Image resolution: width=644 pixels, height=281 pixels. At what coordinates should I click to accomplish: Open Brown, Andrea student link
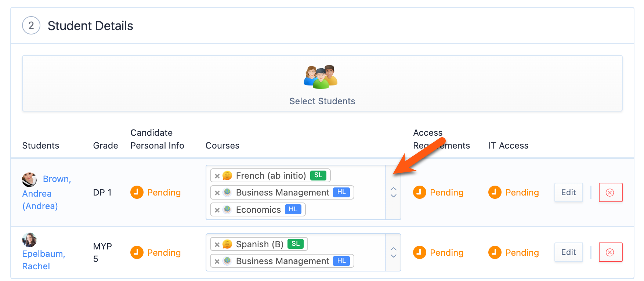47,193
